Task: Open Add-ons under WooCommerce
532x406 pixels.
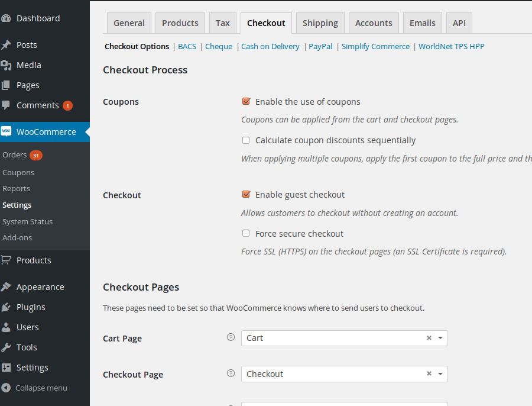Action: 17,238
